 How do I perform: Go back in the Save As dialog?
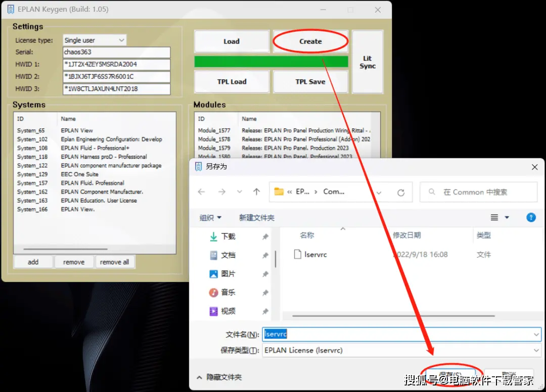point(201,191)
